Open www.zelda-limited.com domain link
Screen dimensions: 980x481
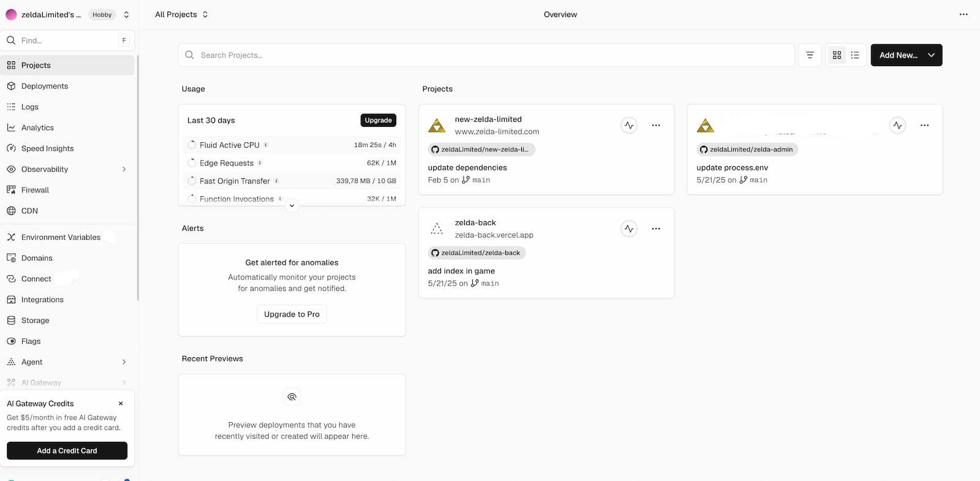pyautogui.click(x=497, y=132)
